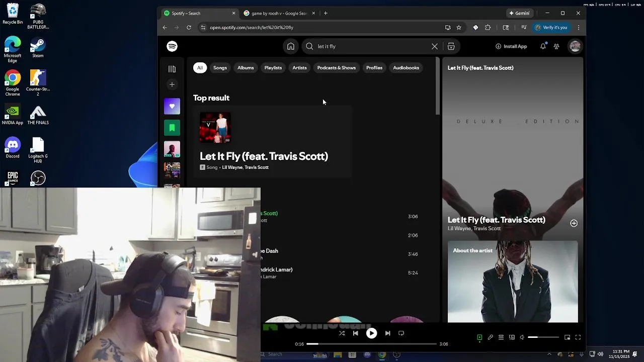Viewport: 644px width, 362px height.
Task: Select the Profiles filter chip
Action: pos(374,68)
